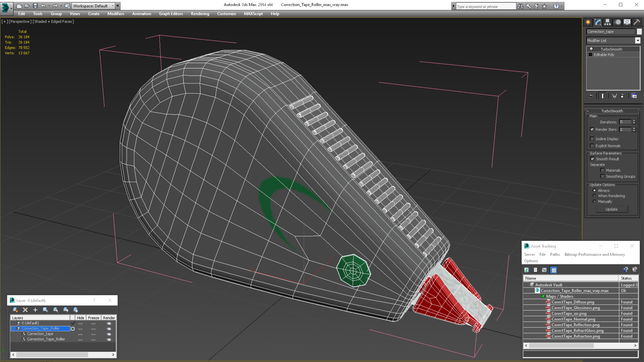This screenshot has width=644, height=362.
Task: Enable Isoline Display checkbox
Action: click(x=592, y=139)
